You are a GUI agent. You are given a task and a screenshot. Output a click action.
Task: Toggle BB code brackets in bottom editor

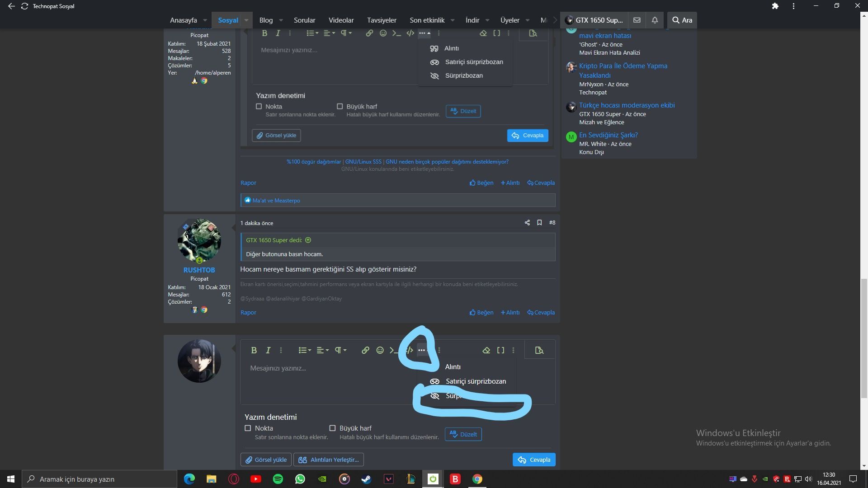[500, 350]
